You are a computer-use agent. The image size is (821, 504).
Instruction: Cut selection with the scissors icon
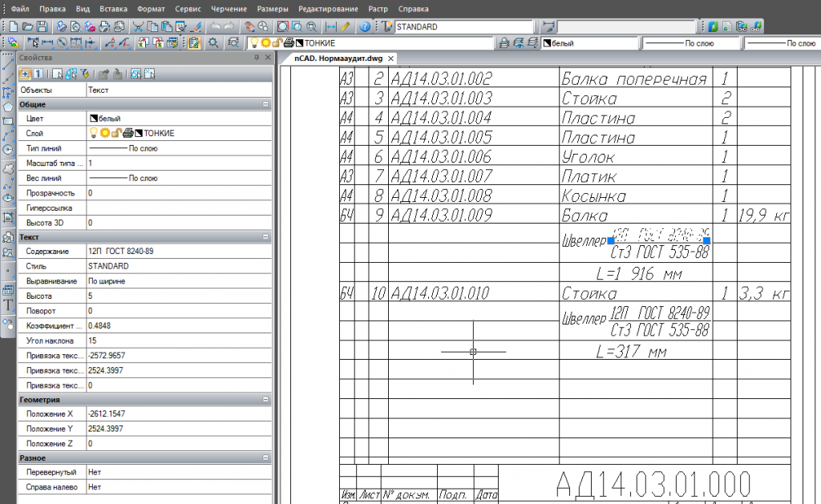tap(138, 26)
